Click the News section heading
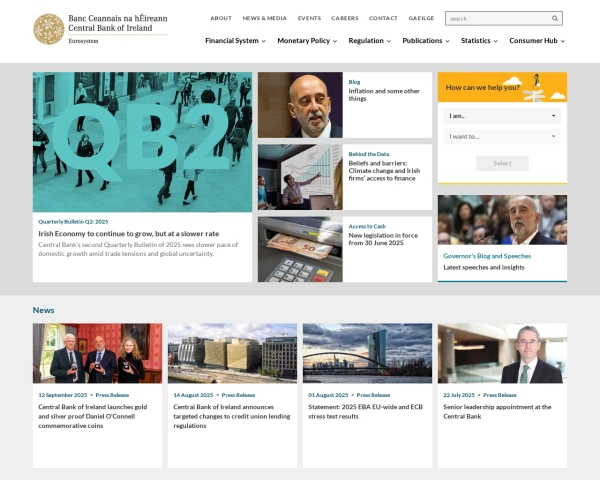Viewport: 600px width, 480px height. tap(43, 310)
